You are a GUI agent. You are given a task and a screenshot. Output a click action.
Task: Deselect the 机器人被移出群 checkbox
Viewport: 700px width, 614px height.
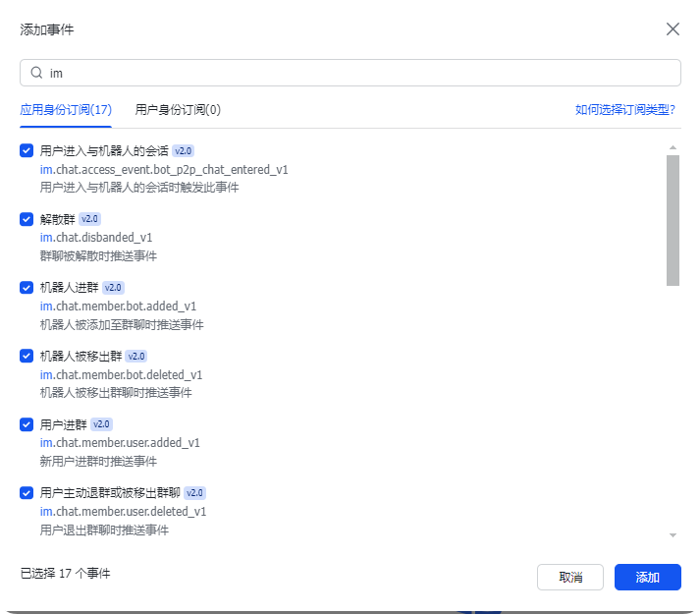27,356
